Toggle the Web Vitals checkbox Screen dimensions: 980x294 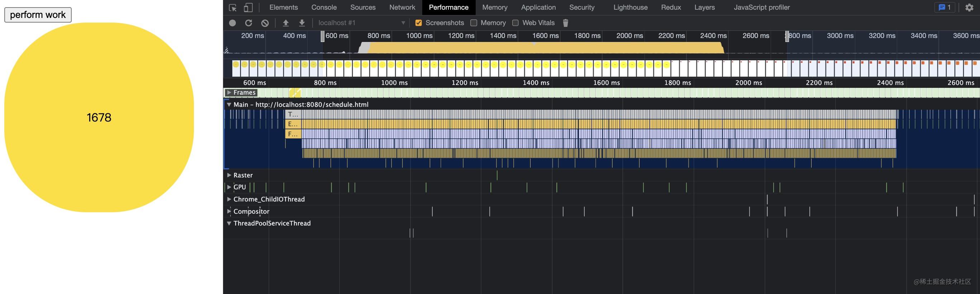[515, 23]
